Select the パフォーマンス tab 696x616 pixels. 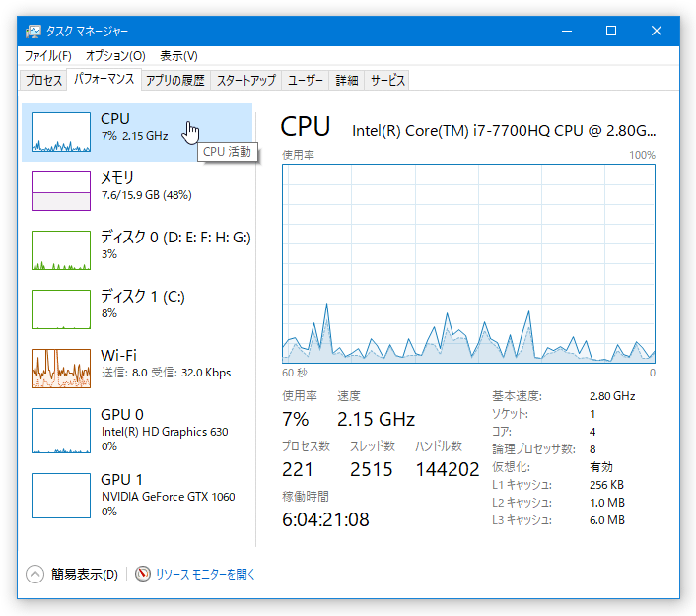[104, 79]
